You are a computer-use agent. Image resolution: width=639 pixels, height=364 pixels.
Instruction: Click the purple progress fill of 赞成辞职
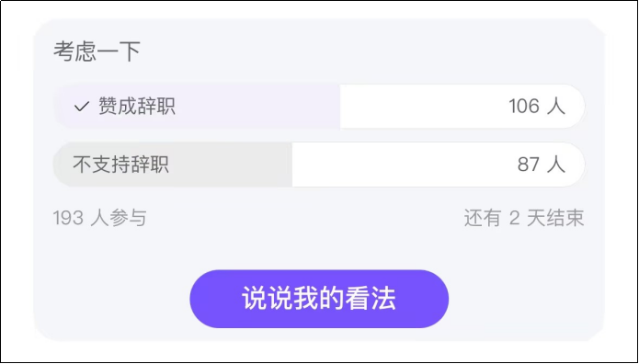(197, 107)
